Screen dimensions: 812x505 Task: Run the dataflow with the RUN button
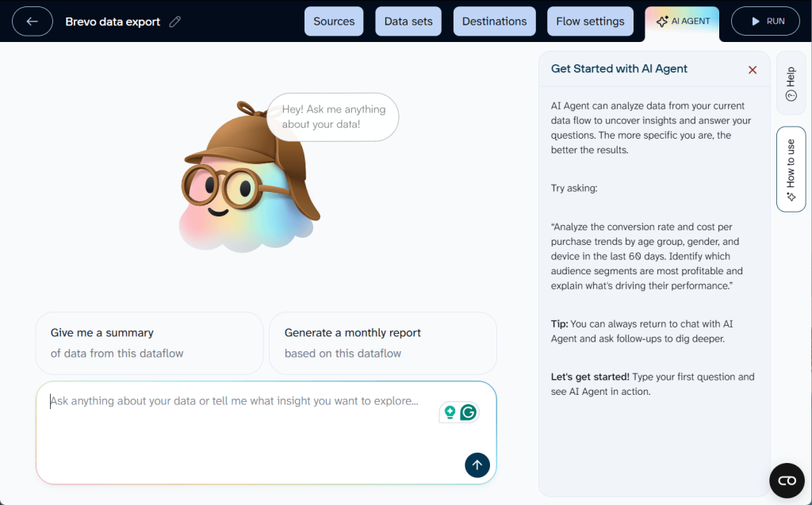click(x=765, y=21)
